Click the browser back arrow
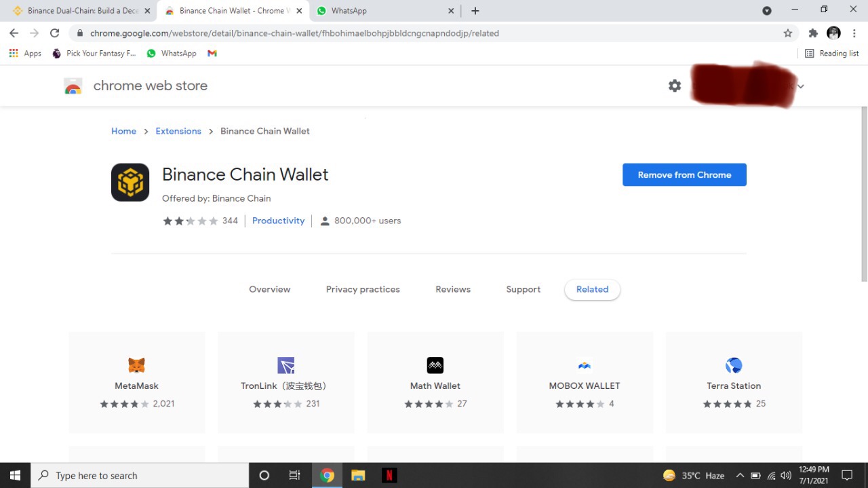This screenshot has height=488, width=868. coord(14,33)
